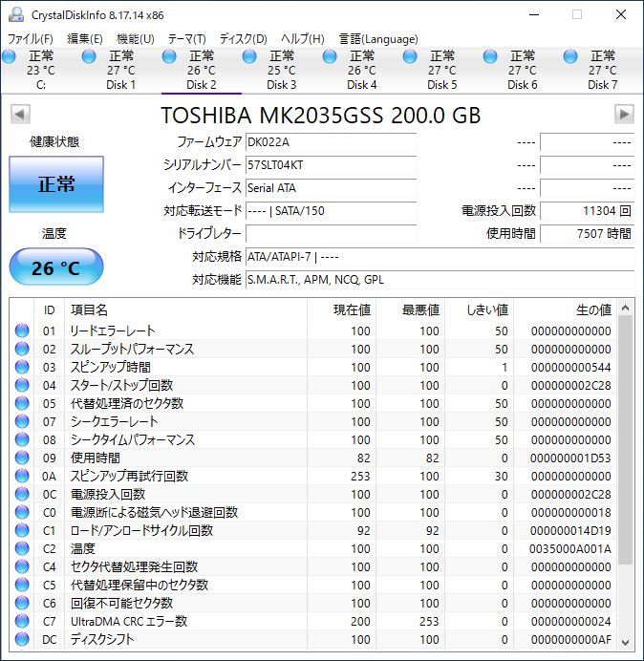Click the power-on hours value 7507 時間
Screen dimensions: 644x661
[587, 233]
